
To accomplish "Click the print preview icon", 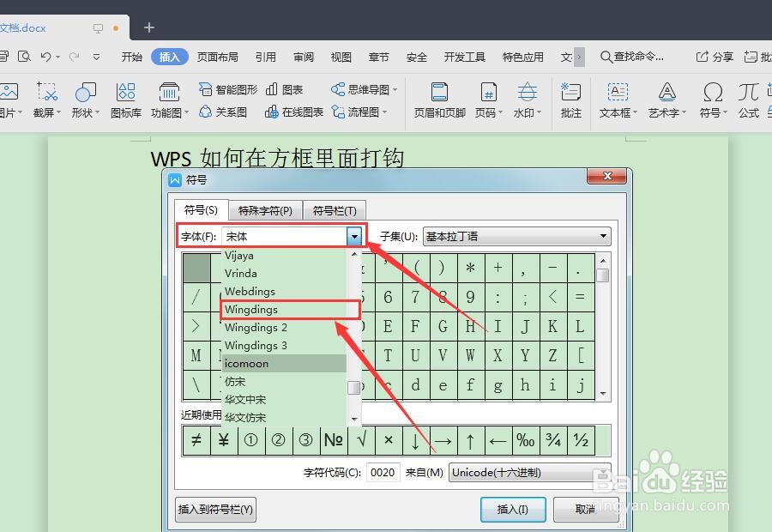I will click(x=24, y=56).
